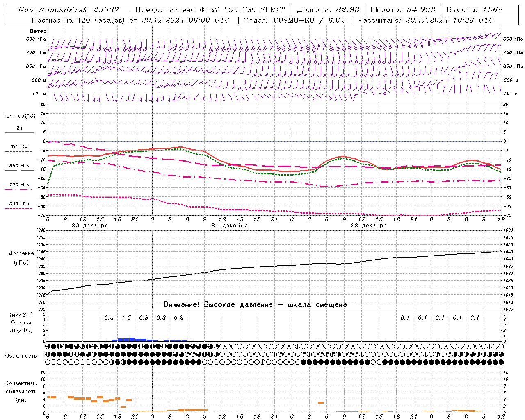Screen dimensions: 525x420
Task: Select the longitude value 82.98
Action: [x=348, y=10]
